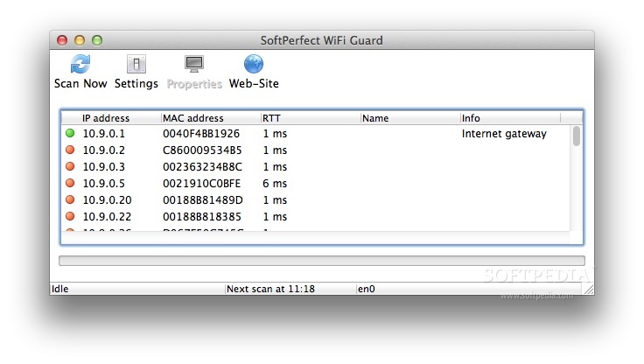This screenshot has height=364, width=644.
Task: Sort by RTT column header
Action: click(x=271, y=118)
